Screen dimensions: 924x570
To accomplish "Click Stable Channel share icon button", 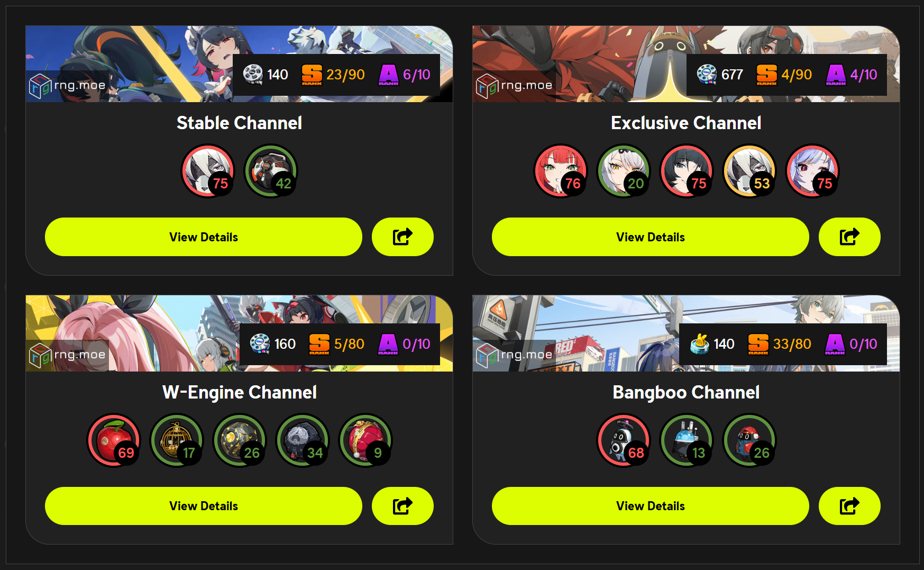I will [402, 237].
